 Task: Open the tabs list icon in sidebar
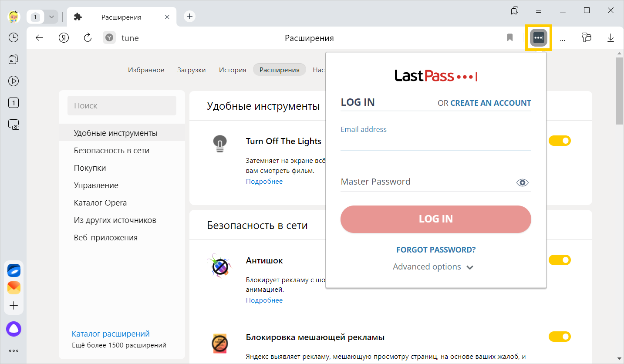[x=13, y=59]
